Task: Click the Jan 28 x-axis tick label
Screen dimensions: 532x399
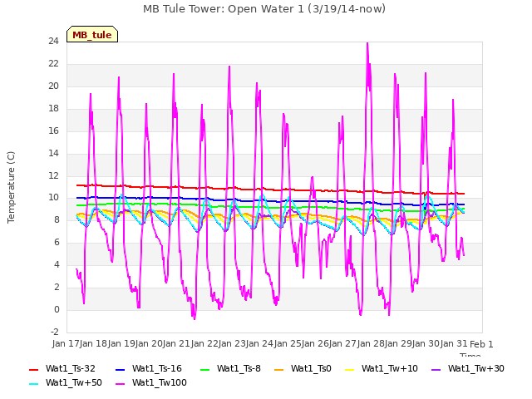Action: point(371,343)
